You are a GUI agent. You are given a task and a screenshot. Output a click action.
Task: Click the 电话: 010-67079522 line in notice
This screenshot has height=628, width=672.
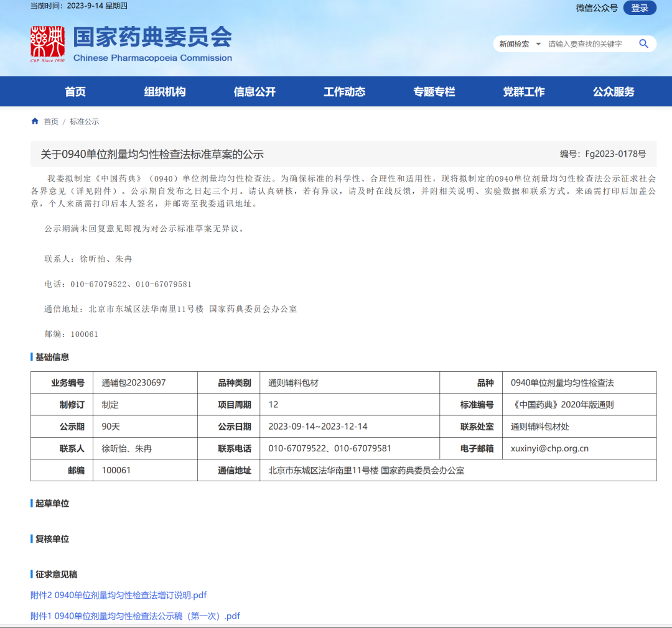118,284
